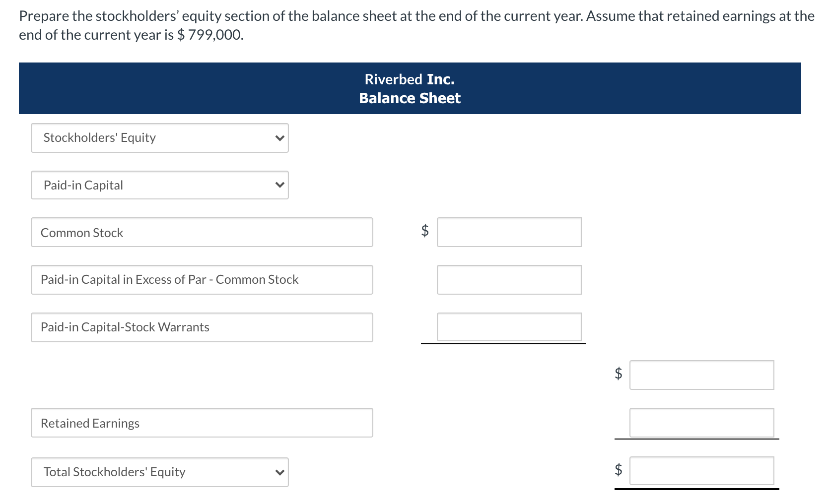Click the chevron on Paid-in Capital selector
This screenshot has width=829, height=504.
pyautogui.click(x=279, y=185)
